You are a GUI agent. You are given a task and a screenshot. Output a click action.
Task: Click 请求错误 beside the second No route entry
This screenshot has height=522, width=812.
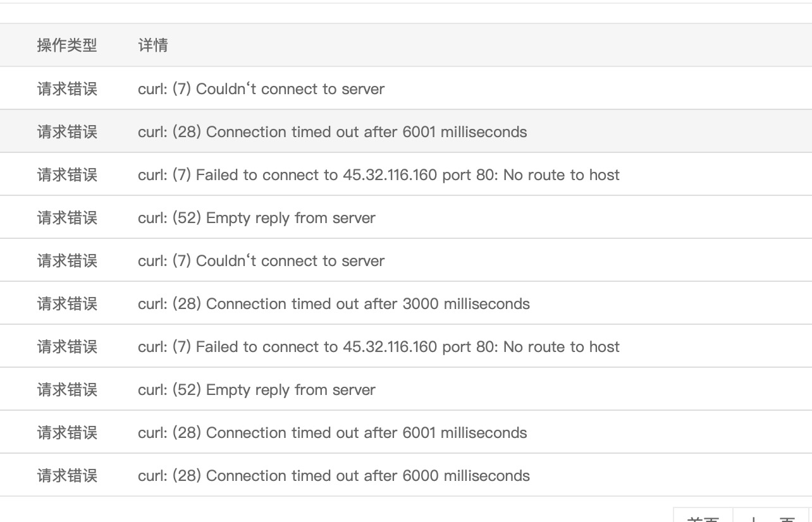[x=67, y=347]
